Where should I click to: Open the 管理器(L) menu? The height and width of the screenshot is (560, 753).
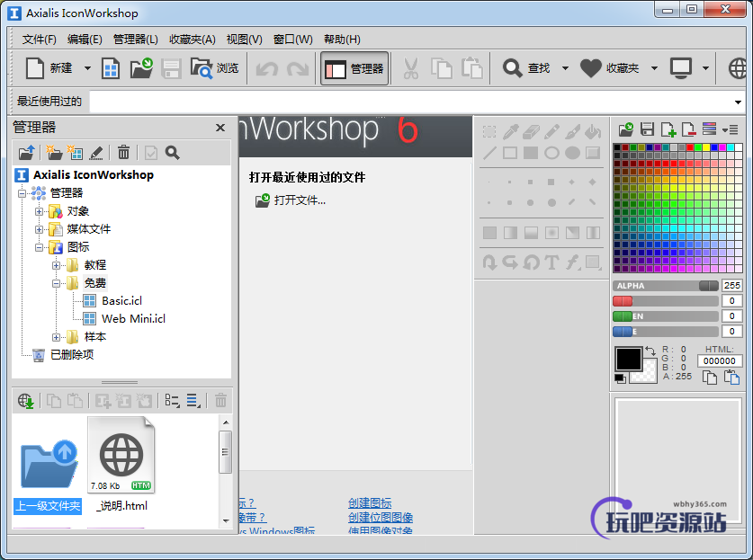point(136,40)
